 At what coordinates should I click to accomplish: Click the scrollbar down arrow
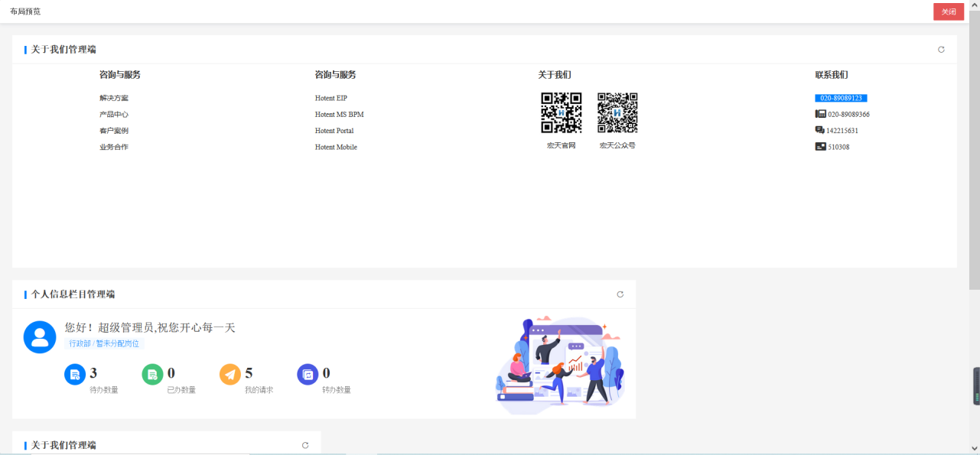[x=975, y=449]
